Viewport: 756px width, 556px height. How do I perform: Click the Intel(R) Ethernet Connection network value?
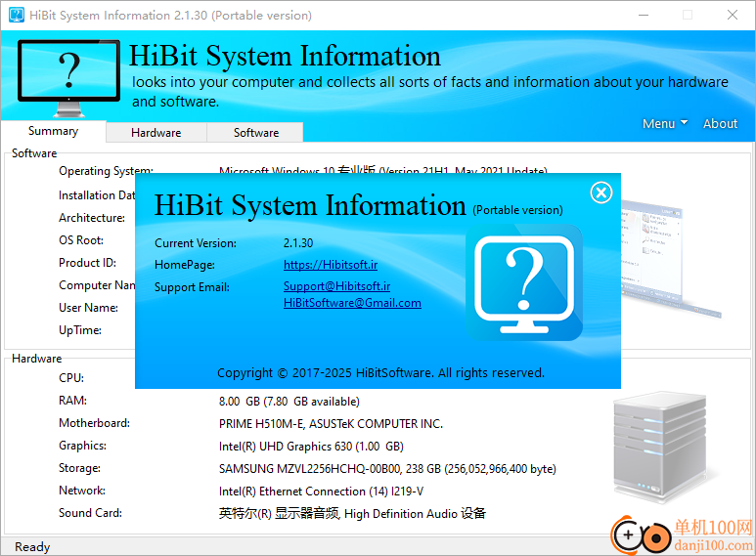(x=321, y=492)
